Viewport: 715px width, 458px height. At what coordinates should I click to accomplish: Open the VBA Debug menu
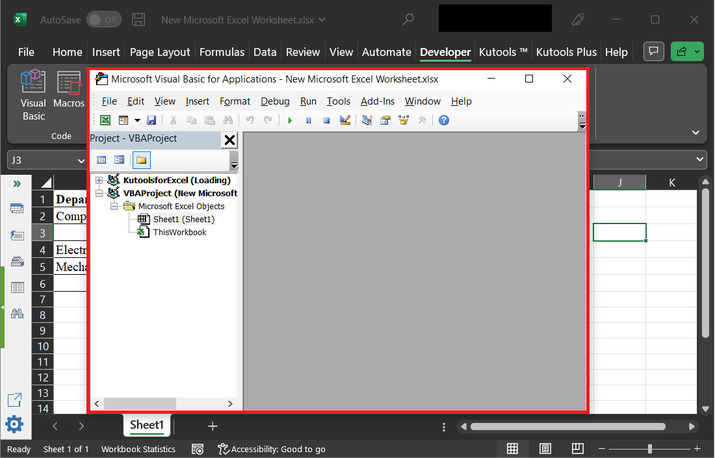275,101
